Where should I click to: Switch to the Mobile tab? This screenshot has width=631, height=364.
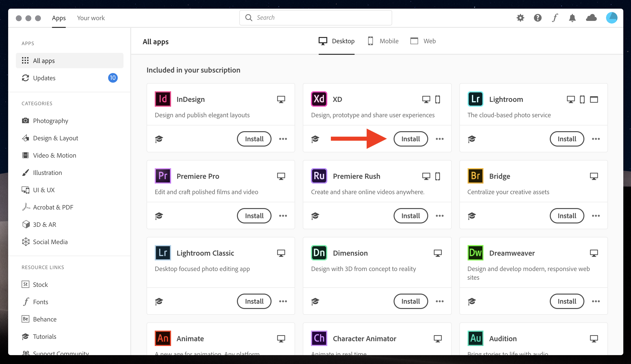pyautogui.click(x=383, y=41)
